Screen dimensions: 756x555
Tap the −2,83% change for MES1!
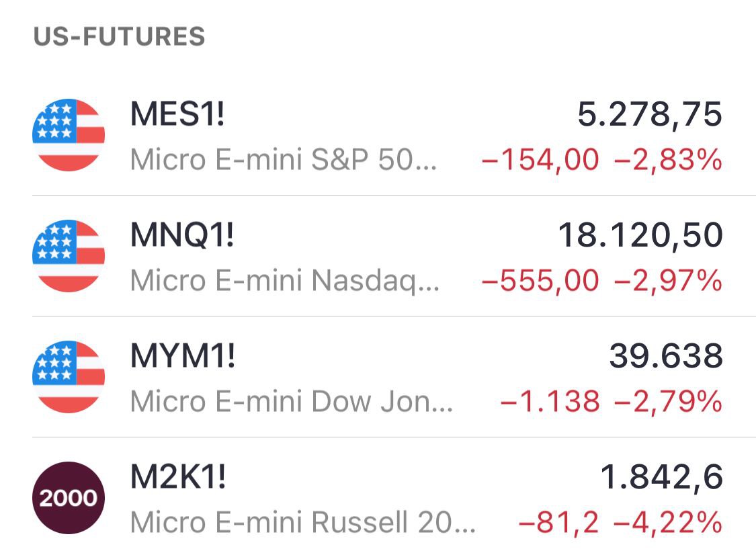[x=668, y=160]
